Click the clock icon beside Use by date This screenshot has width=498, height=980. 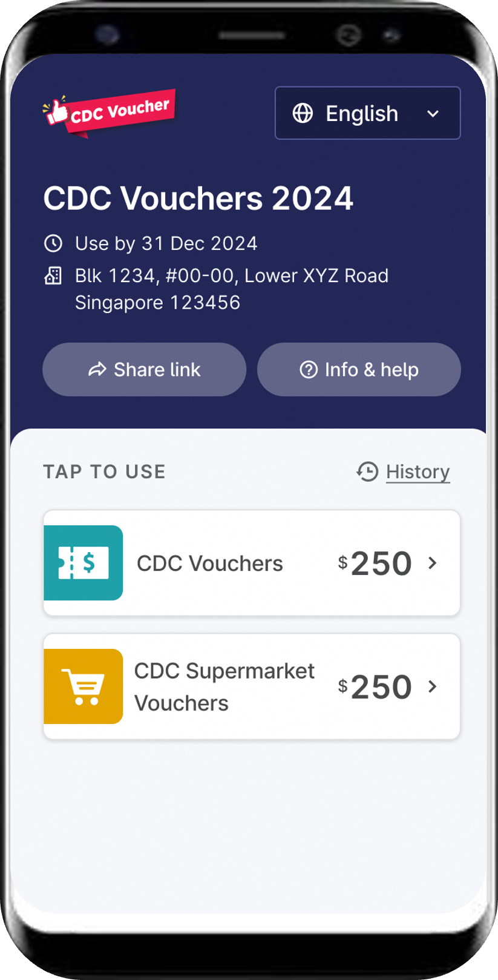click(x=53, y=243)
